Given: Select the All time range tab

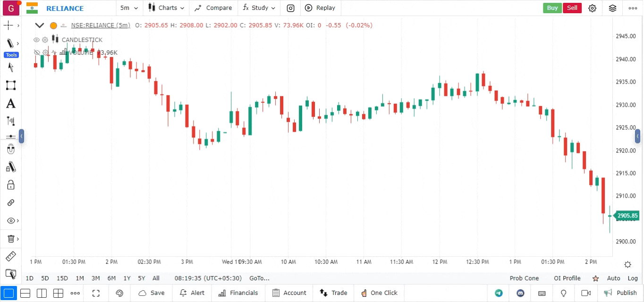Looking at the screenshot, I should pos(156,278).
